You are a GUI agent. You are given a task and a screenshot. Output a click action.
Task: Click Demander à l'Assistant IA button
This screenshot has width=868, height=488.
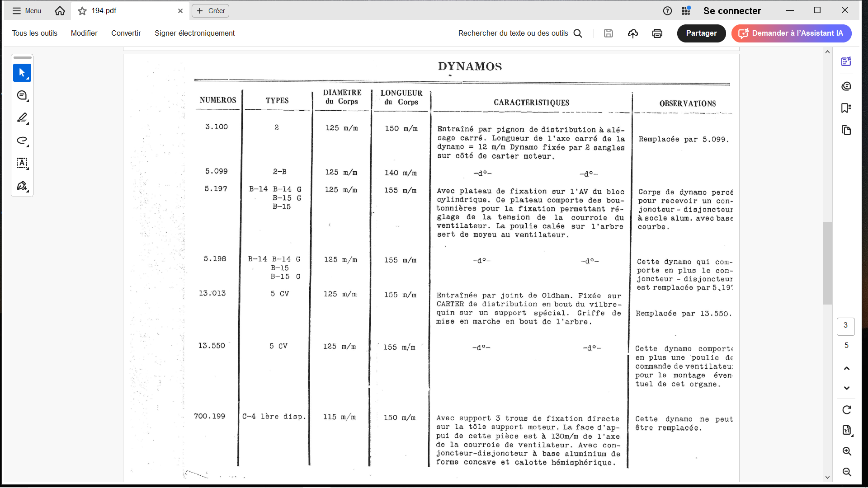(x=791, y=33)
